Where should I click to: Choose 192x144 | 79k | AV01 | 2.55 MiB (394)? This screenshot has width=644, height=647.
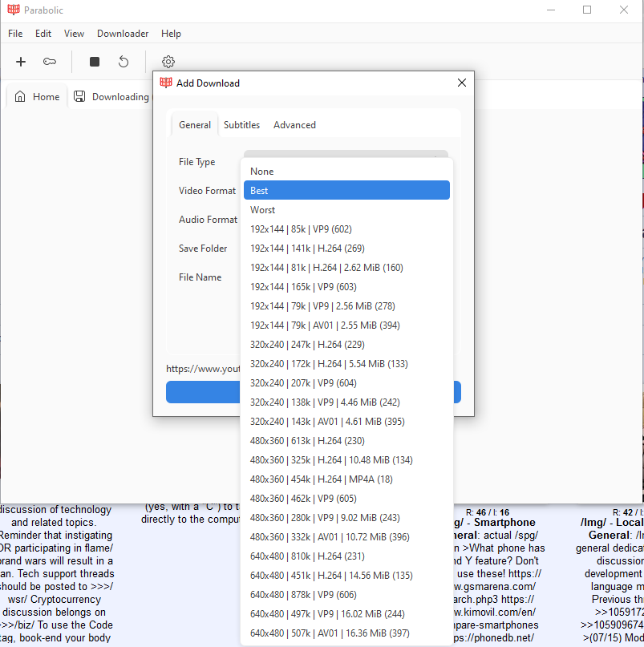pos(346,326)
